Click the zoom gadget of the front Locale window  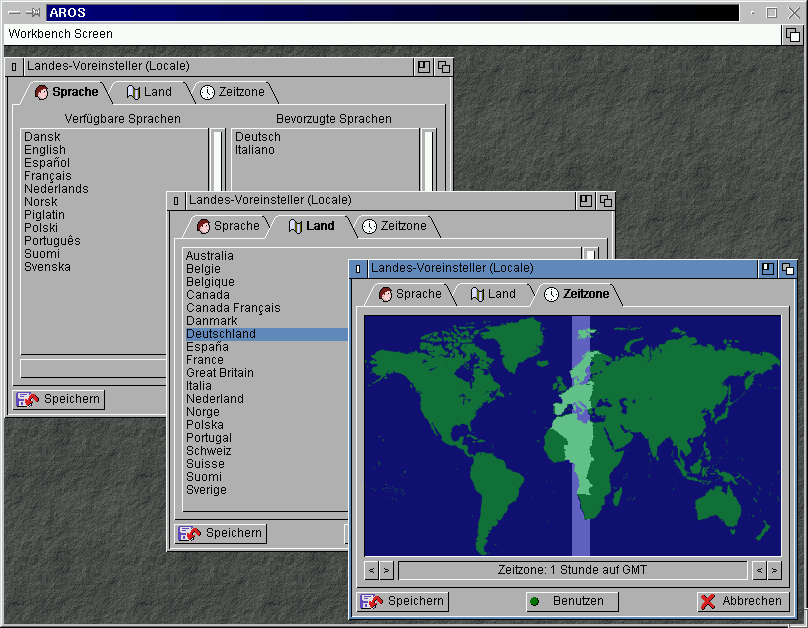[768, 268]
